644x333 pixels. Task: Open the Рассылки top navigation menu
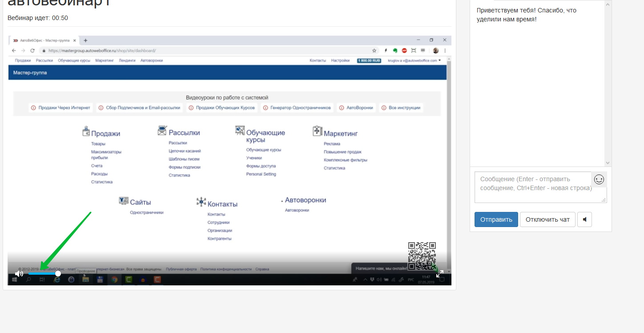tap(44, 61)
